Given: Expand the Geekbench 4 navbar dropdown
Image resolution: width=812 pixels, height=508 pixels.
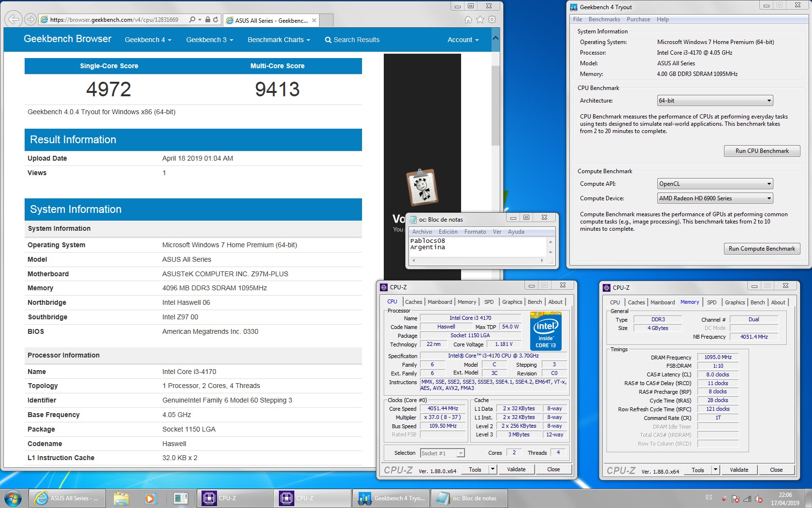Looking at the screenshot, I should (x=148, y=40).
